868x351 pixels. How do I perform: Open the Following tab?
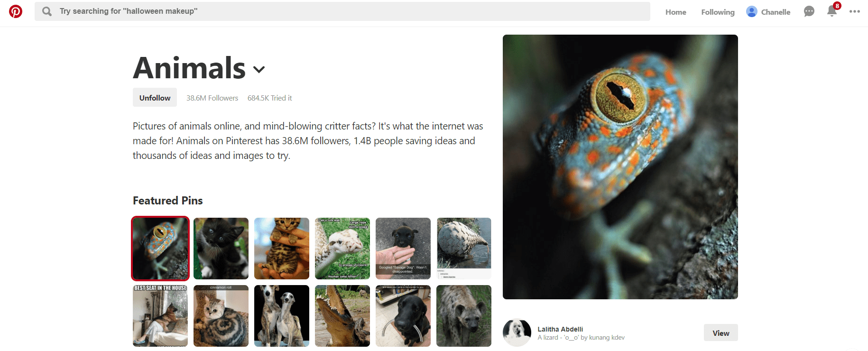point(718,12)
